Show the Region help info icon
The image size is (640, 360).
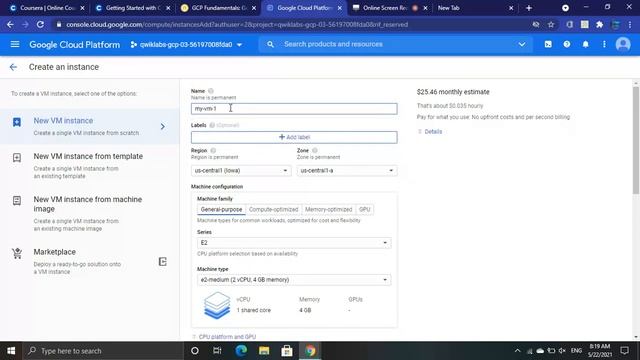(213, 151)
